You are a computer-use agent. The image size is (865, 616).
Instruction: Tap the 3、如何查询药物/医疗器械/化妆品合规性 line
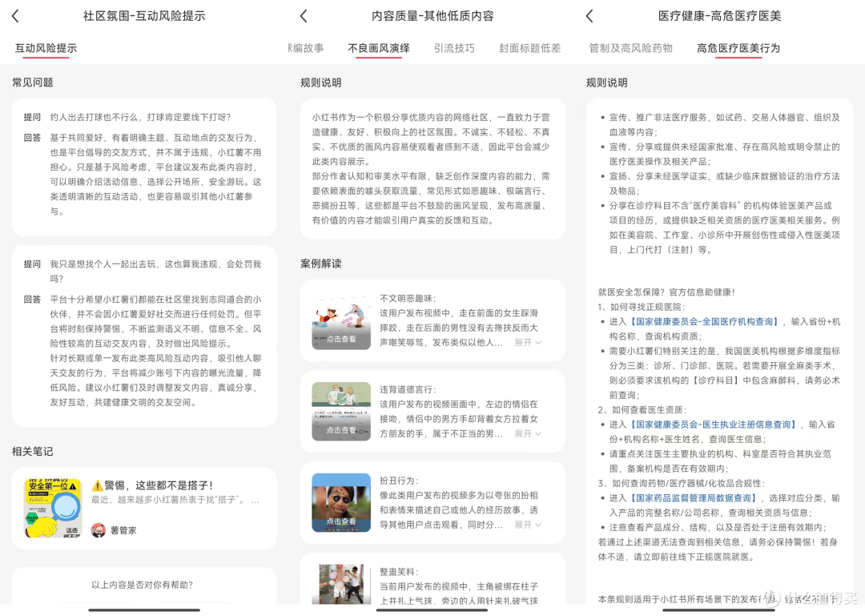tap(682, 484)
